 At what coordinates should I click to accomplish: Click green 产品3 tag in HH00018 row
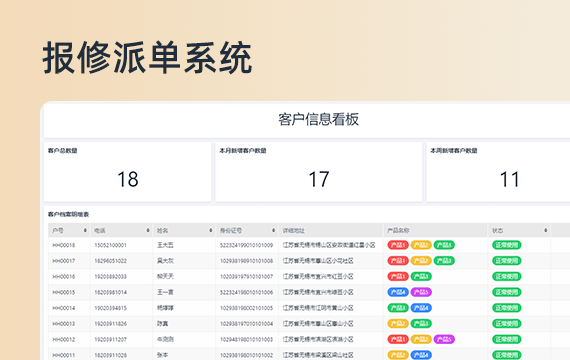tap(444, 245)
